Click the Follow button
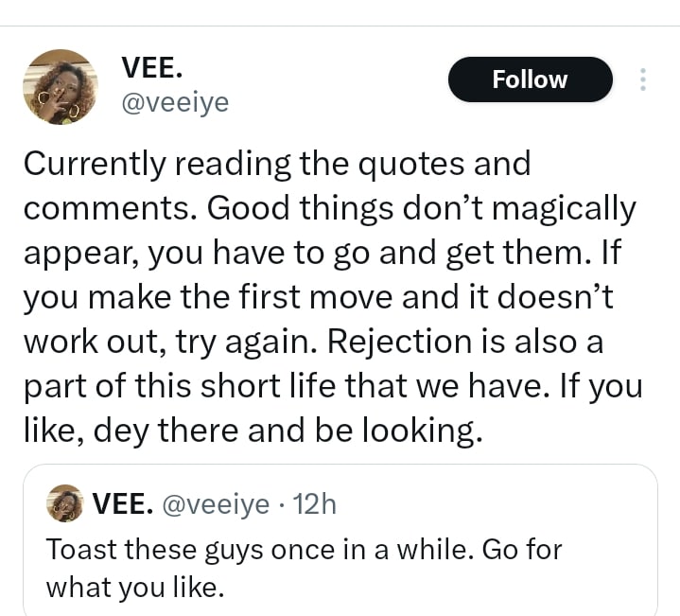 [530, 79]
